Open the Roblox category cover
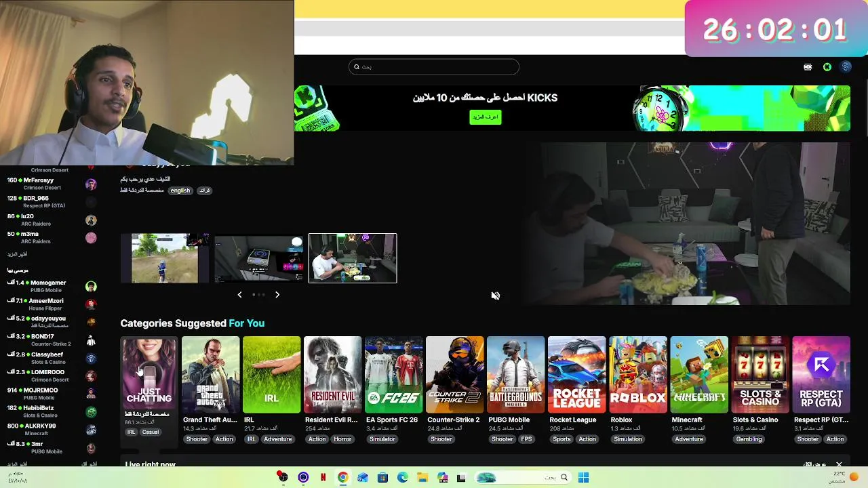The height and width of the screenshot is (488, 868). [637, 375]
